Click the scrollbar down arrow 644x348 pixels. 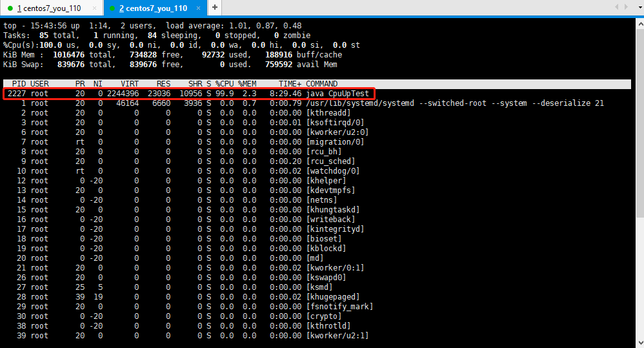tap(640, 342)
